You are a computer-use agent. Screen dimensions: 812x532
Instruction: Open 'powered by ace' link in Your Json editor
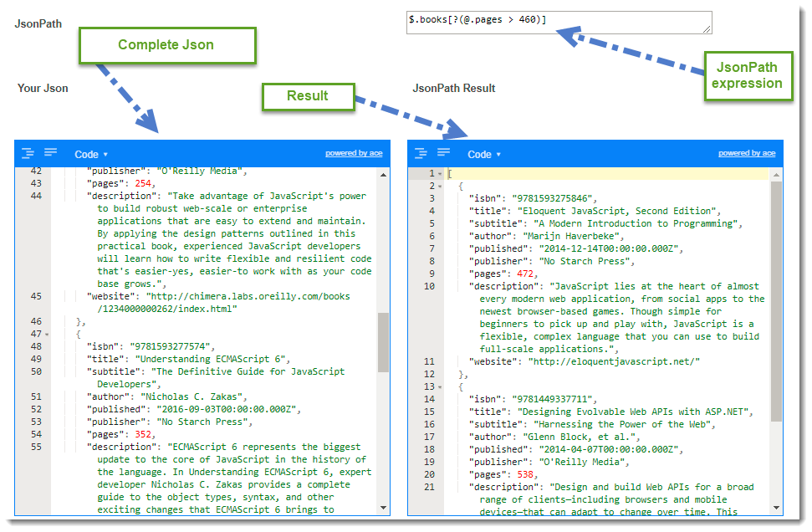click(354, 154)
